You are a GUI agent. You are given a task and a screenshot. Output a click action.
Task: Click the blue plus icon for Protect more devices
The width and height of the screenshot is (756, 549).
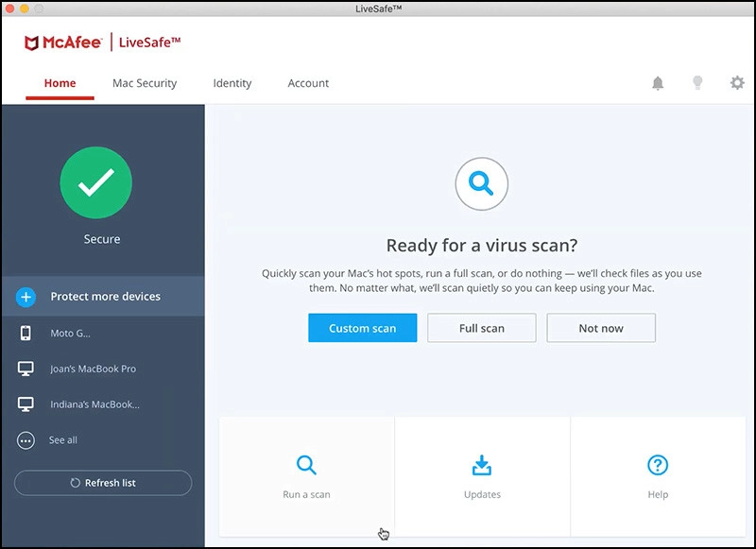click(26, 297)
